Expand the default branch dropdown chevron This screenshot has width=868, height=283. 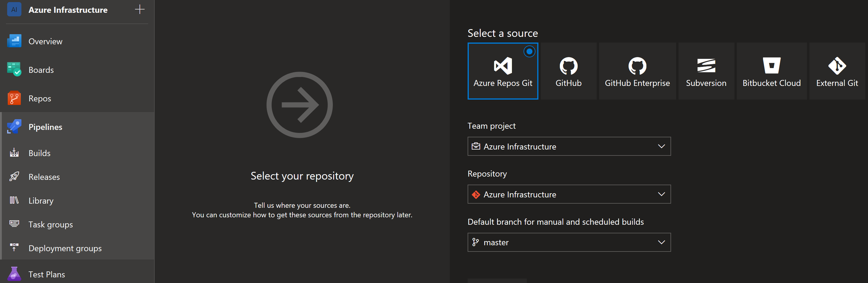(x=661, y=242)
